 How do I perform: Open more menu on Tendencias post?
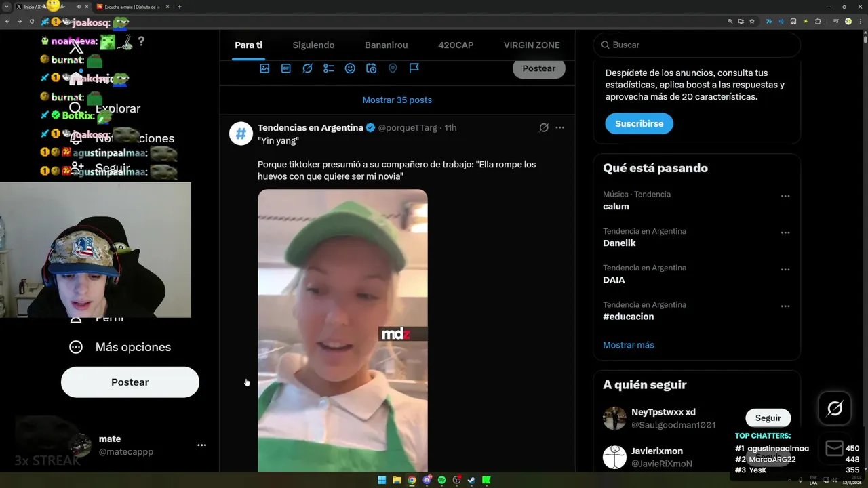559,127
